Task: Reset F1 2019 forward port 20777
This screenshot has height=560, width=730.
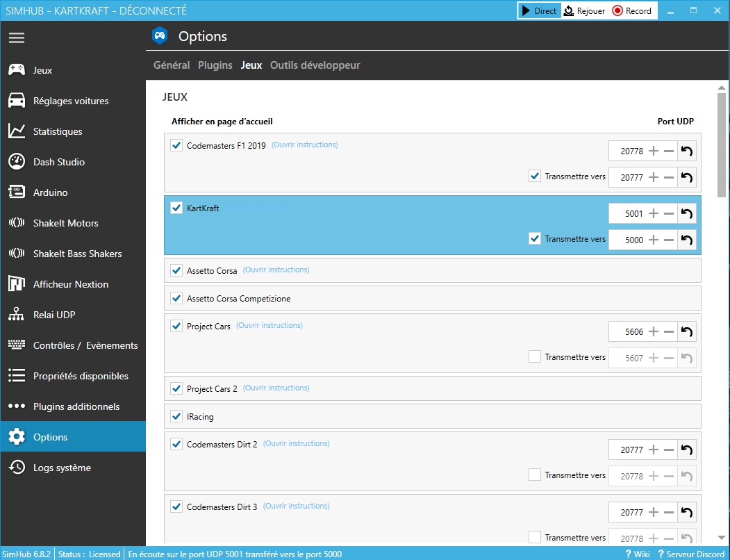Action: pos(687,177)
